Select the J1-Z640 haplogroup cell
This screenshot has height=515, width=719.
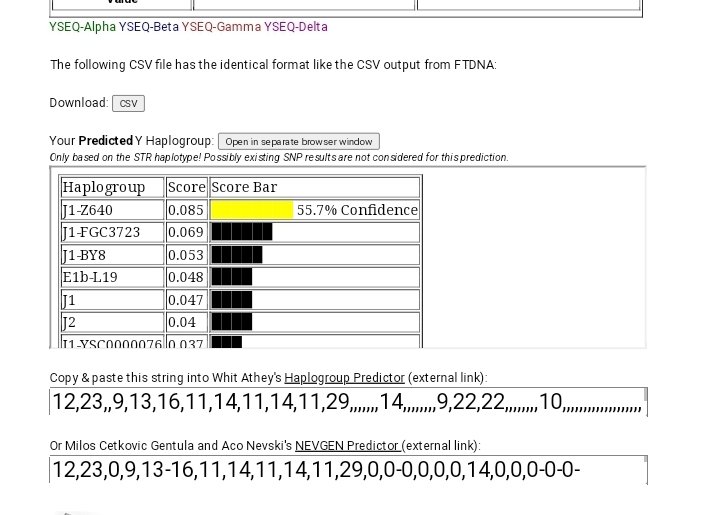pyautogui.click(x=112, y=210)
